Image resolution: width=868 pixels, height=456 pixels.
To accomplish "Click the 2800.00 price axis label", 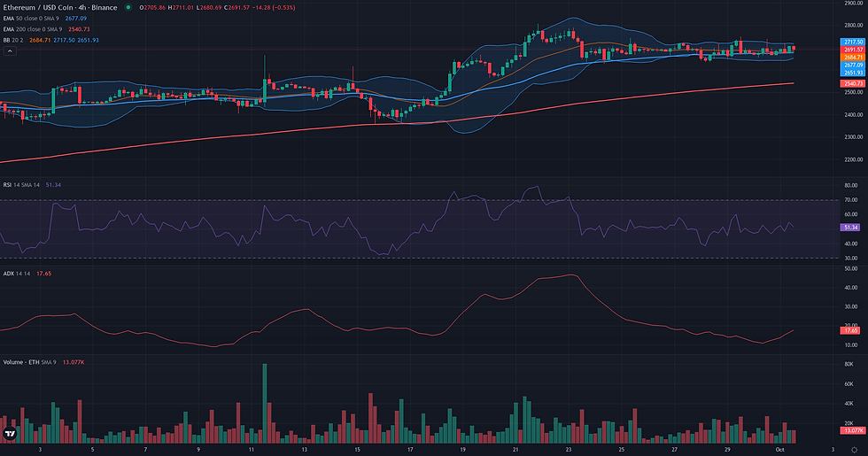I will (x=854, y=26).
